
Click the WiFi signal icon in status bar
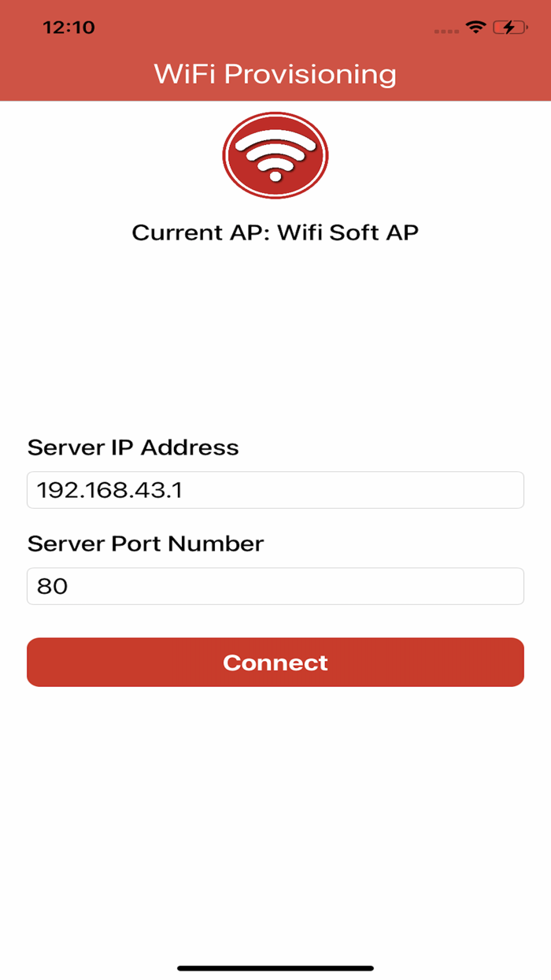pos(475,26)
